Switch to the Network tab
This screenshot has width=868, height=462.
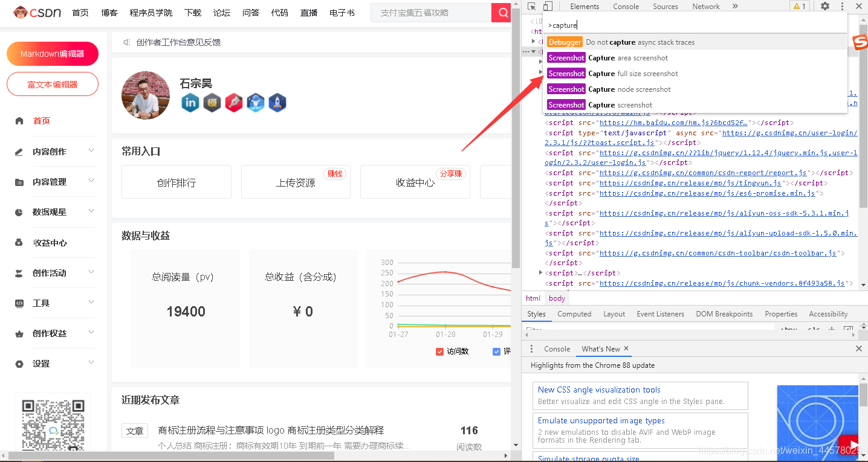pyautogui.click(x=706, y=7)
